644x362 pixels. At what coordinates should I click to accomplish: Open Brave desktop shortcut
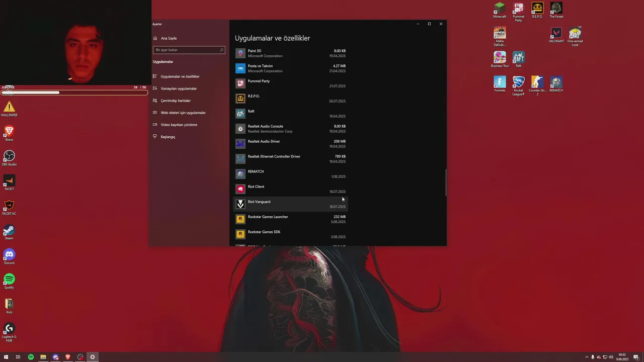pos(9,133)
